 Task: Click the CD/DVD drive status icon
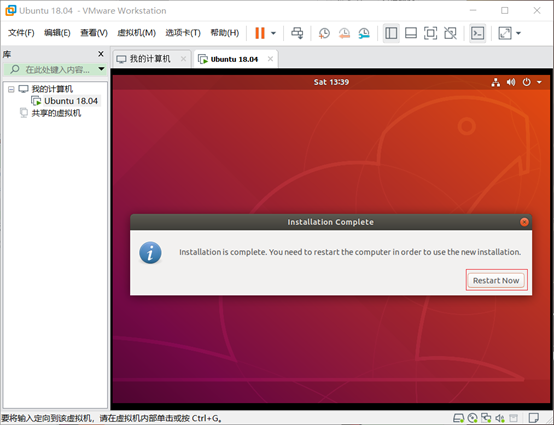[472, 418]
